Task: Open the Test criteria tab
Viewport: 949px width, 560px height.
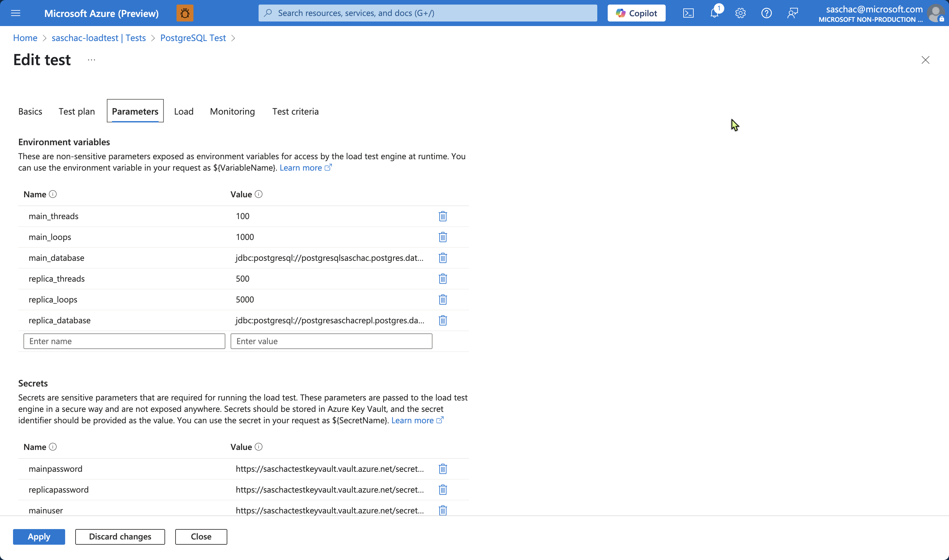Action: point(295,111)
